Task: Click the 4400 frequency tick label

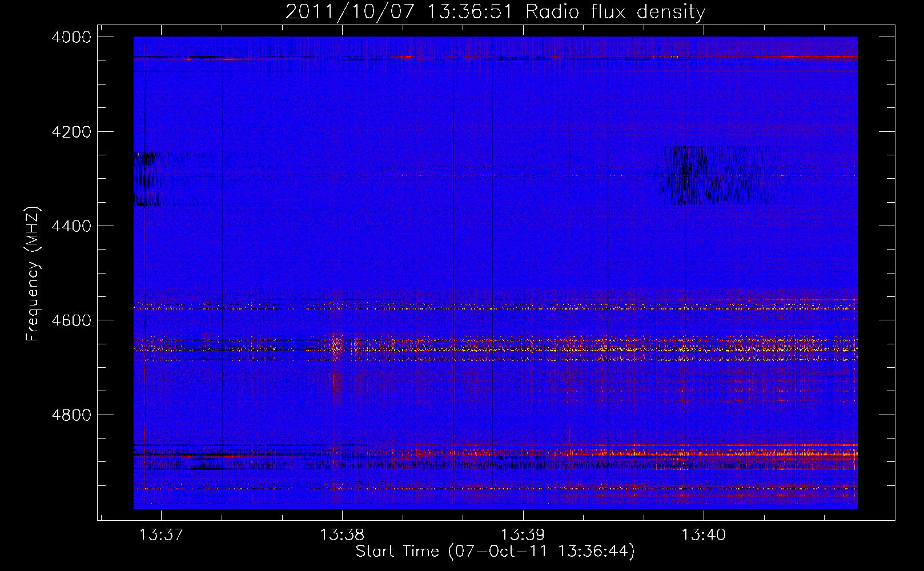Action: pos(71,226)
